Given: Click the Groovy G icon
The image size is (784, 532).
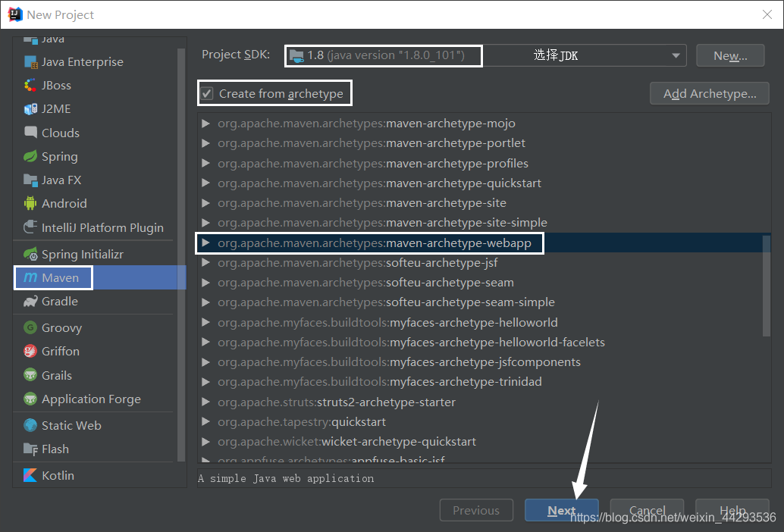Looking at the screenshot, I should (30, 327).
